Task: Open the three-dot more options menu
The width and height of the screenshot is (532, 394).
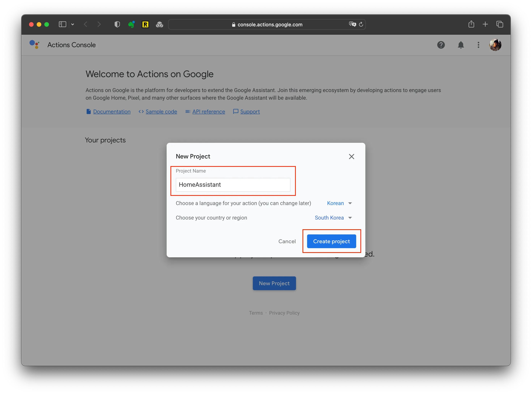Action: pyautogui.click(x=478, y=45)
